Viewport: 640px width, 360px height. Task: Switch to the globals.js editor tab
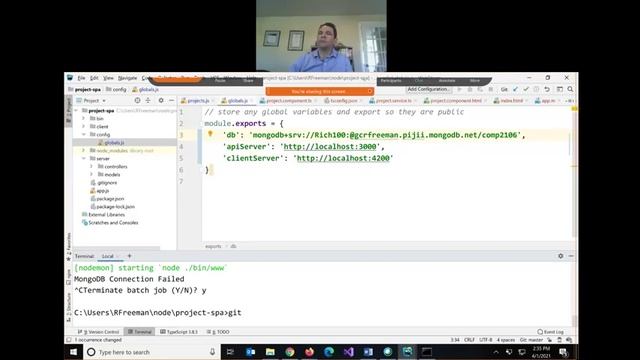pos(237,100)
